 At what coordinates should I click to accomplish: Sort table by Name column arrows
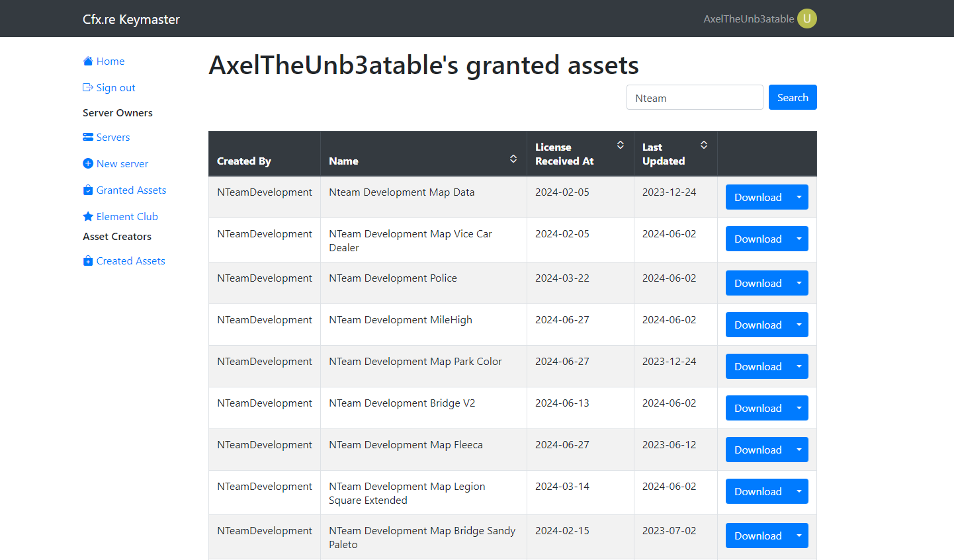pos(513,159)
